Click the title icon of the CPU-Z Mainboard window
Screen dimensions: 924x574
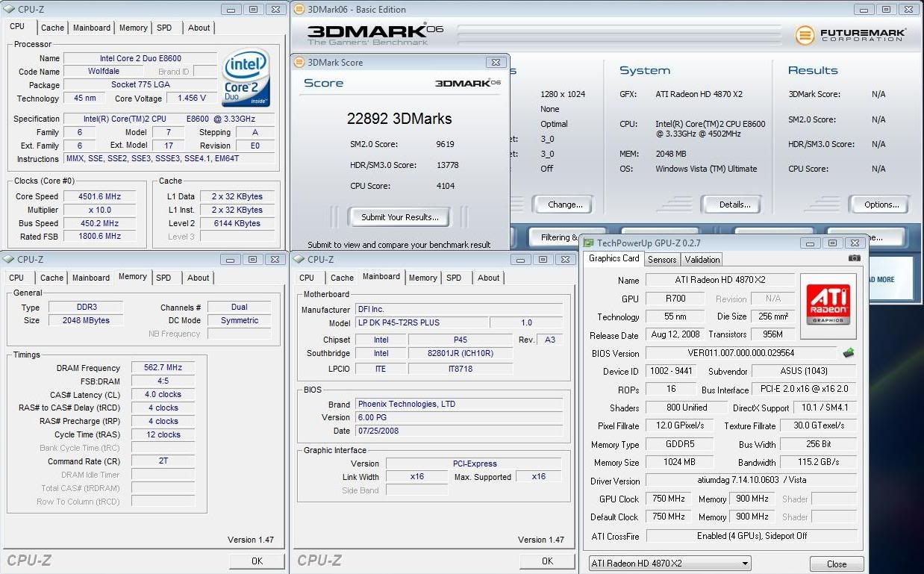pos(299,259)
